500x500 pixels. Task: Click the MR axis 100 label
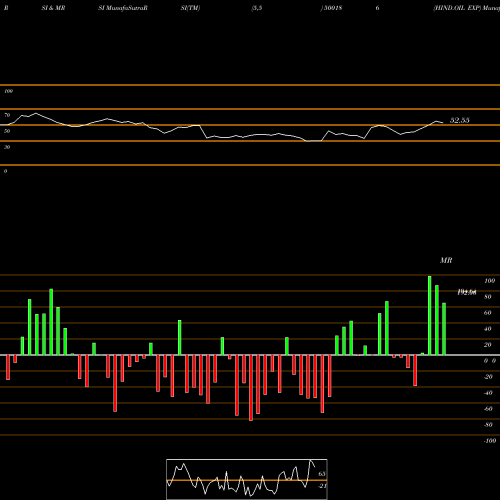click(x=489, y=281)
